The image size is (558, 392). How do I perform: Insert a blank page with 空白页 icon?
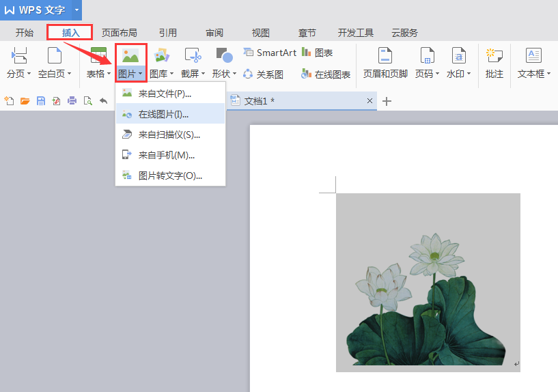click(55, 55)
